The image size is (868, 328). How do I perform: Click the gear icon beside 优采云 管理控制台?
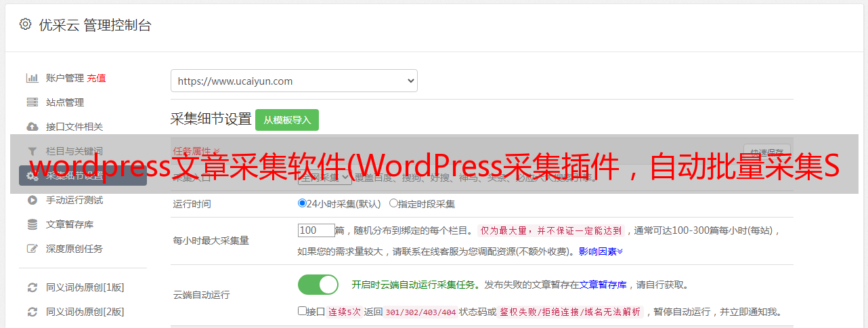point(25,24)
